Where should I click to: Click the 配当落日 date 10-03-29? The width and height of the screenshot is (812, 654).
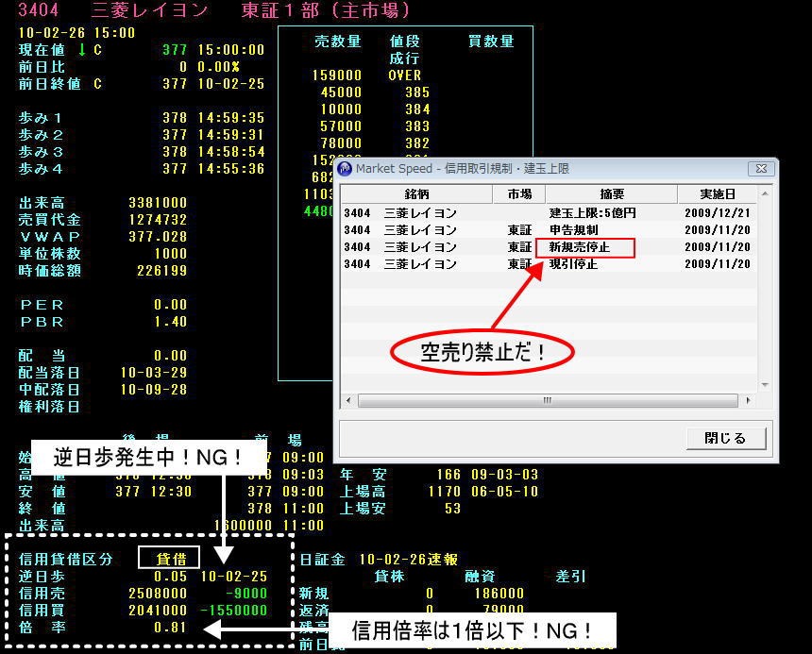click(x=154, y=373)
